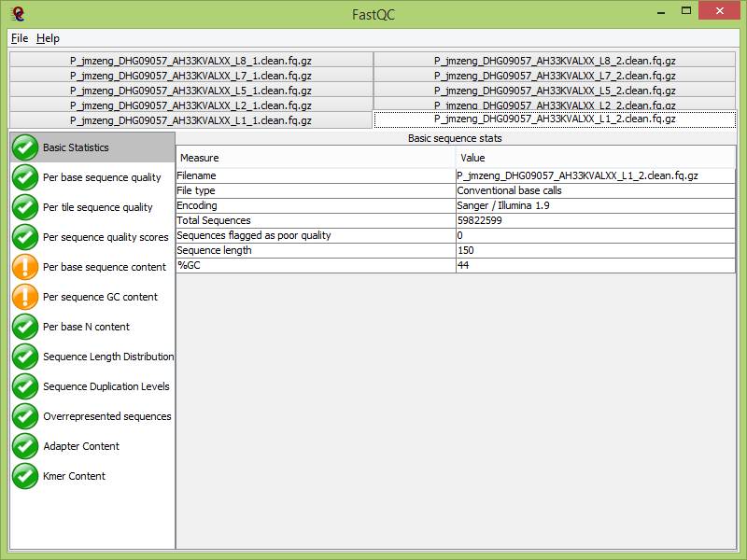Select the Conventional base calls cell
The width and height of the screenshot is (747, 560).
[x=596, y=190]
